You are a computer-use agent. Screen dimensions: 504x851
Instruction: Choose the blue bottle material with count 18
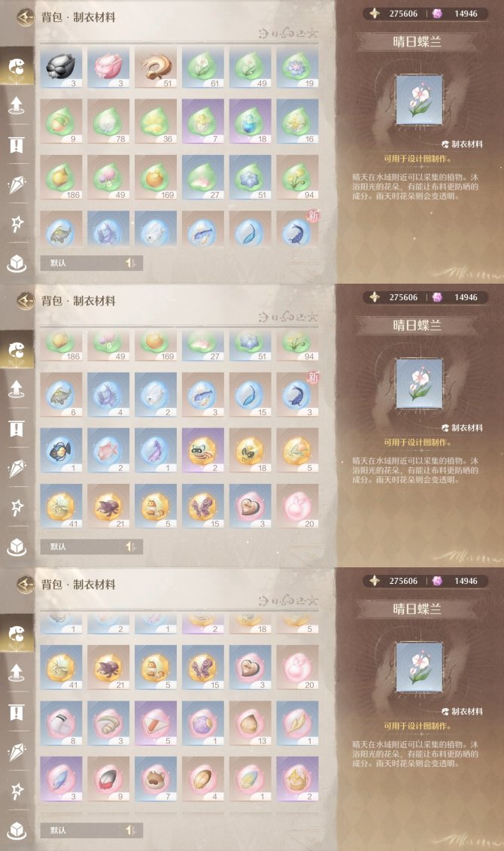(x=250, y=123)
